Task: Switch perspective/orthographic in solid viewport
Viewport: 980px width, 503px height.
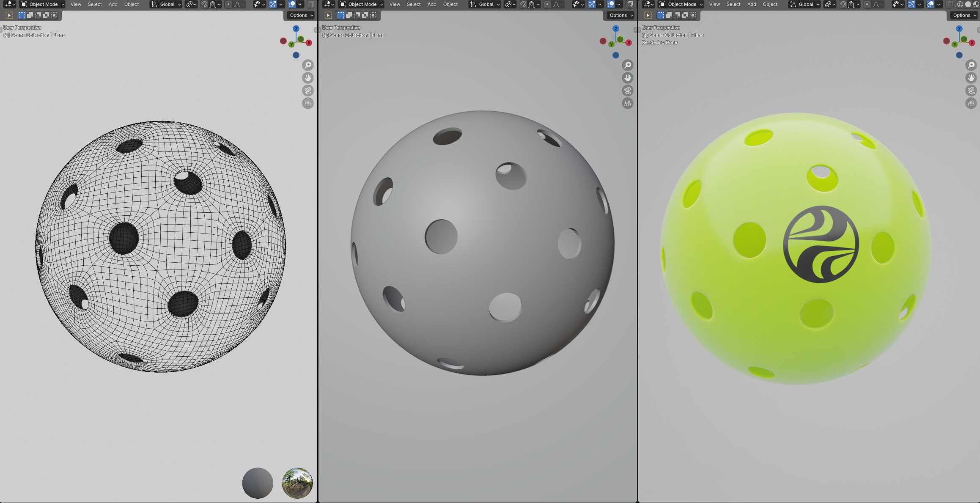Action: (628, 103)
